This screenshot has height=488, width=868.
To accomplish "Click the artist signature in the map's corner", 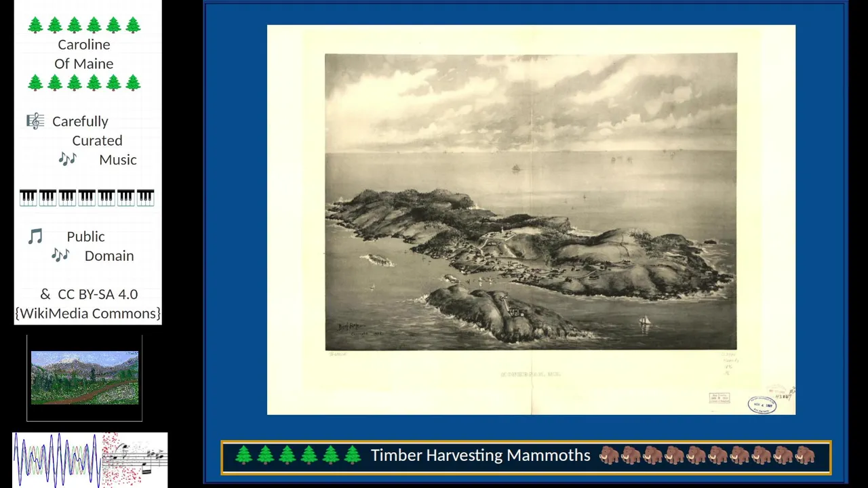I will pyautogui.click(x=353, y=328).
